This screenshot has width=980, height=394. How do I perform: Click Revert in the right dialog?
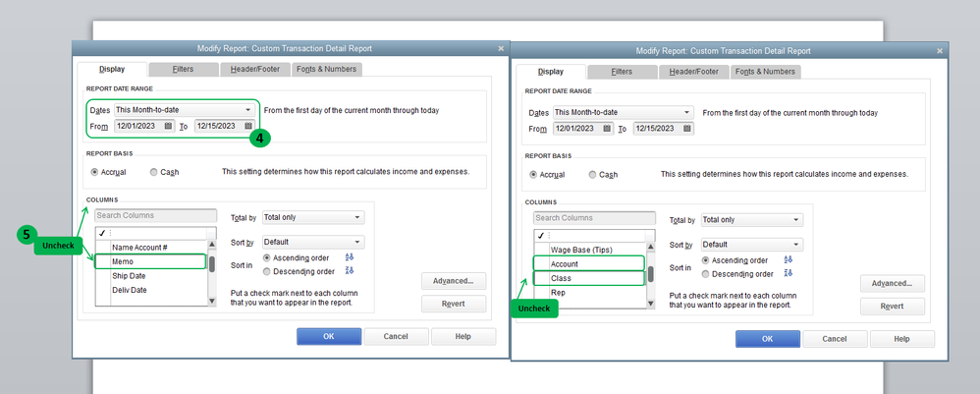893,307
